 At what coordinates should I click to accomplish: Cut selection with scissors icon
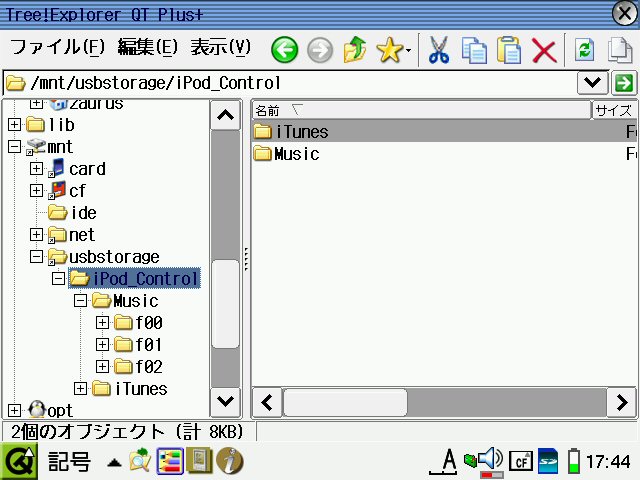(438, 49)
